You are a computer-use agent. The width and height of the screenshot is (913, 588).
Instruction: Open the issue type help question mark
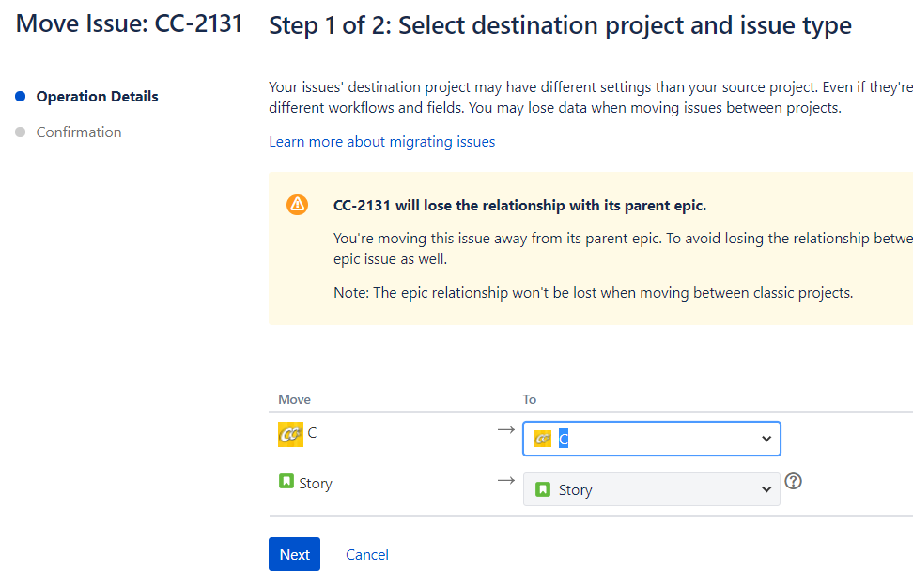coord(794,481)
